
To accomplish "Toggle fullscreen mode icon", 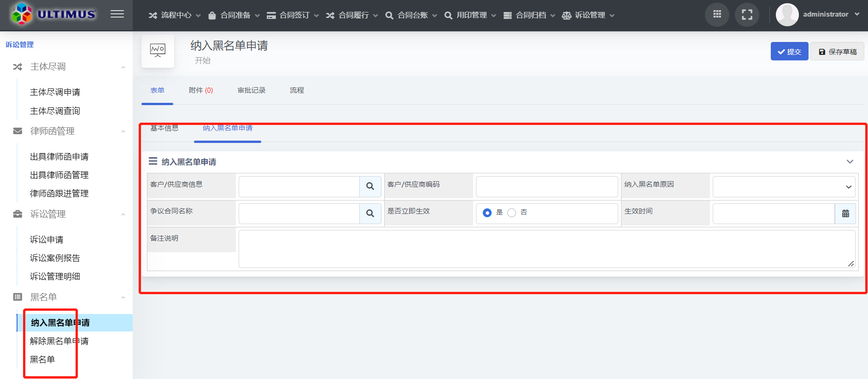I will tap(747, 15).
